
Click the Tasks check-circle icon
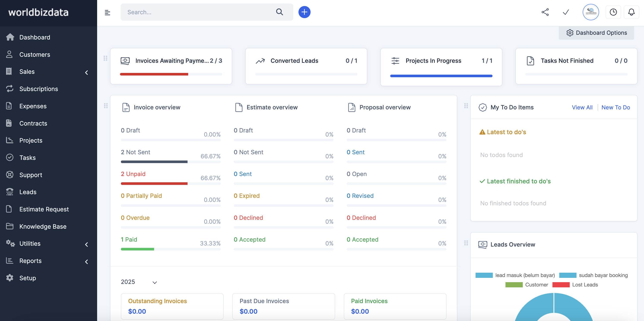click(x=9, y=157)
